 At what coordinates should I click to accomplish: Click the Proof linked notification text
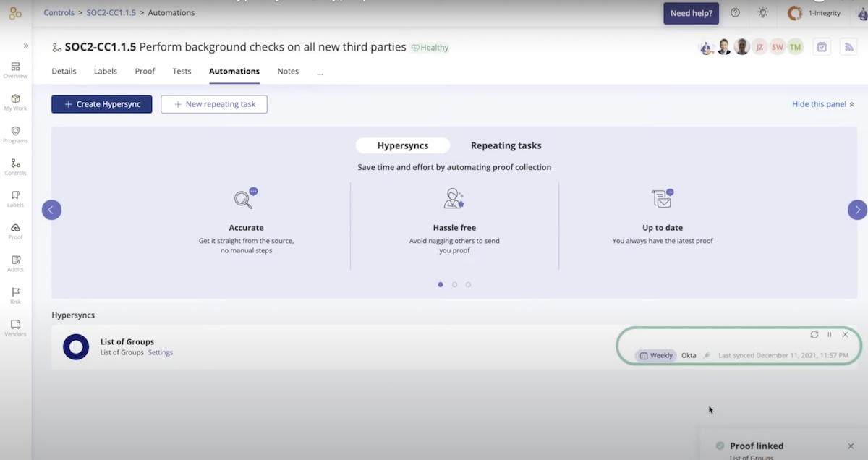[757, 446]
